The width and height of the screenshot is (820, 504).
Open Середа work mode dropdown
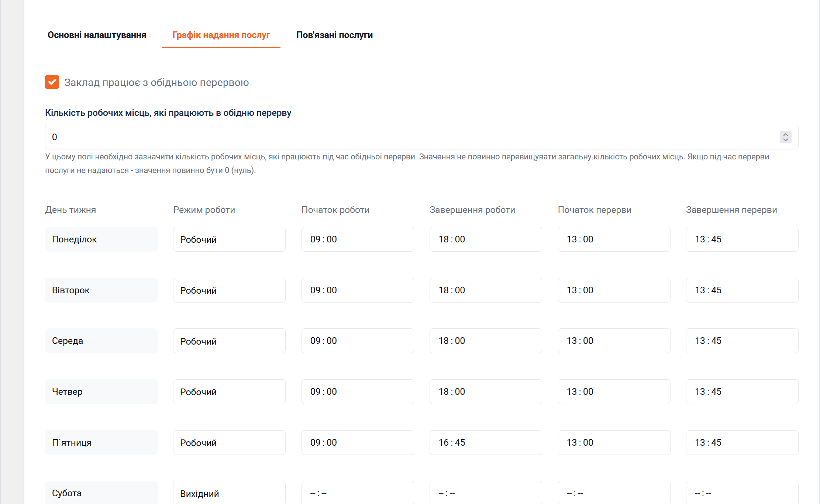229,341
